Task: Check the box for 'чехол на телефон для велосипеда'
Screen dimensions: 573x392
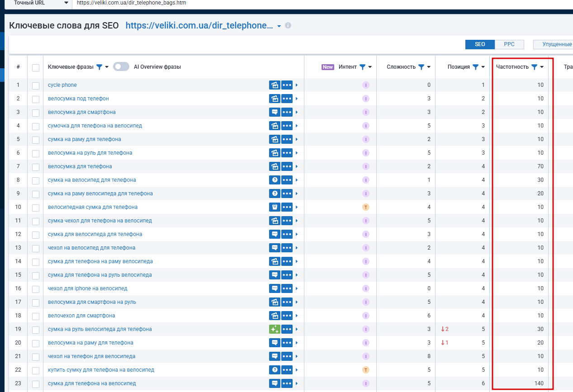Action: coord(36,357)
